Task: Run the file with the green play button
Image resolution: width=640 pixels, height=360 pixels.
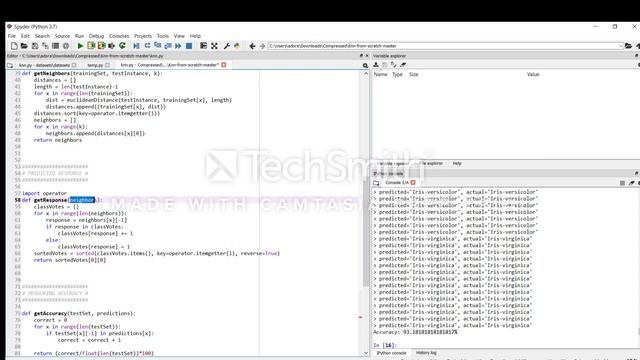Action: (80, 46)
